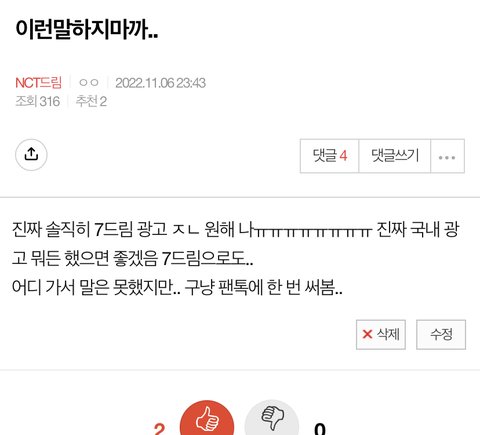Screen dimensions: 480x435
Task: Click the author name ○○
Action: point(89,83)
